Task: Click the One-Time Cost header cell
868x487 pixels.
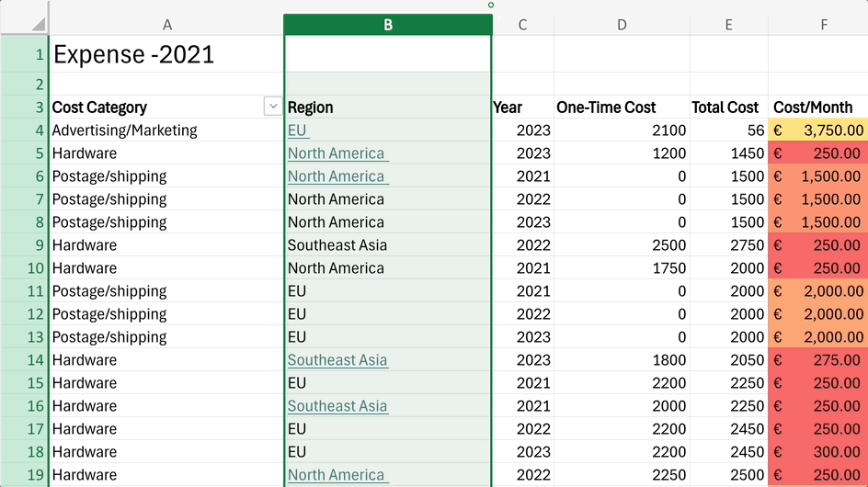Action: [622, 107]
